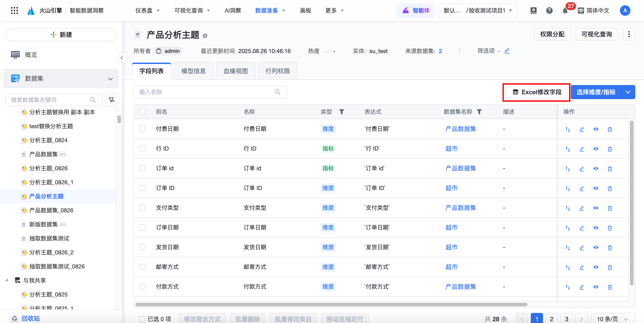Open the 模型信息 tab
This screenshot has height=323, width=644.
point(193,71)
